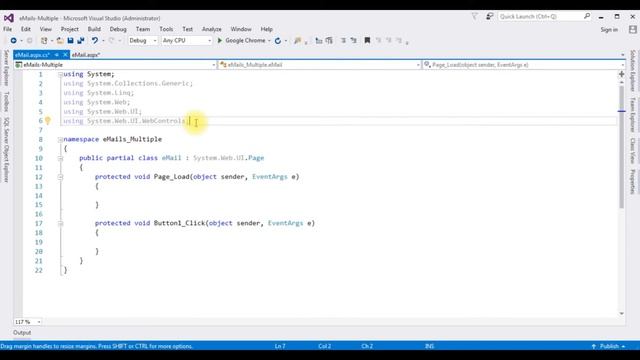Open the File menu

pos(7,29)
